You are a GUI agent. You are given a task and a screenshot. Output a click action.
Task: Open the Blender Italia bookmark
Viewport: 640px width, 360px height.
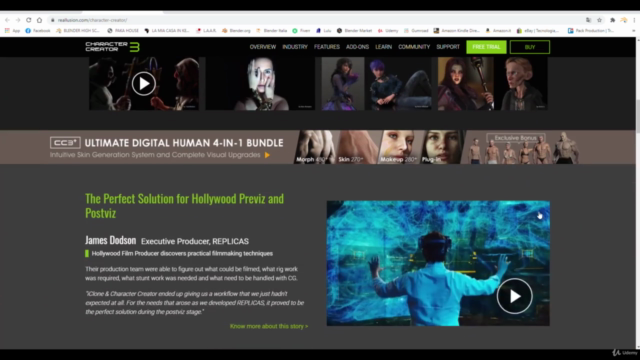click(271, 31)
